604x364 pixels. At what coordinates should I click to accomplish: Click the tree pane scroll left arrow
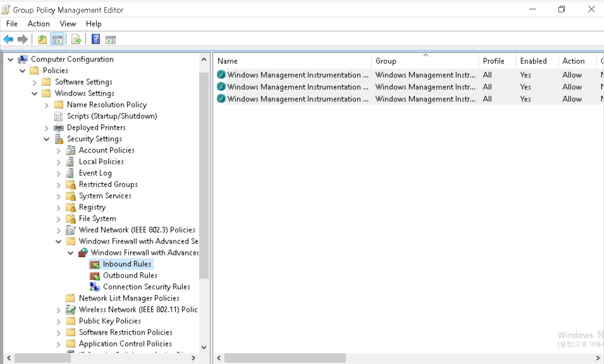(9, 358)
